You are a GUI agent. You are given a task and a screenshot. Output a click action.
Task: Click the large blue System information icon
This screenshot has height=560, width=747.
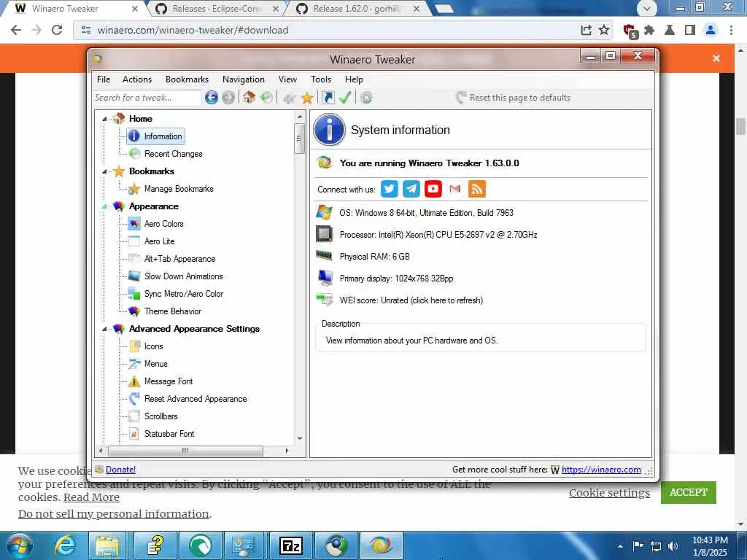tap(329, 130)
